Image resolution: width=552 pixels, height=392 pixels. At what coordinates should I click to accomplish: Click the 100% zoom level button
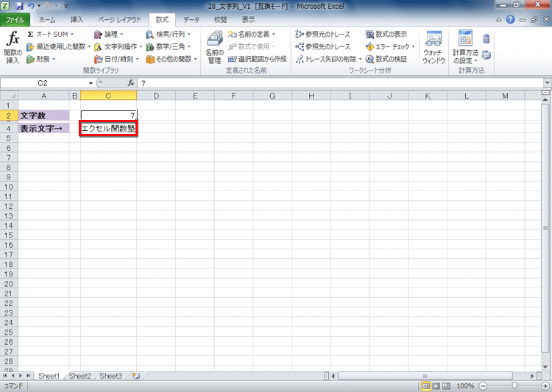click(x=465, y=386)
